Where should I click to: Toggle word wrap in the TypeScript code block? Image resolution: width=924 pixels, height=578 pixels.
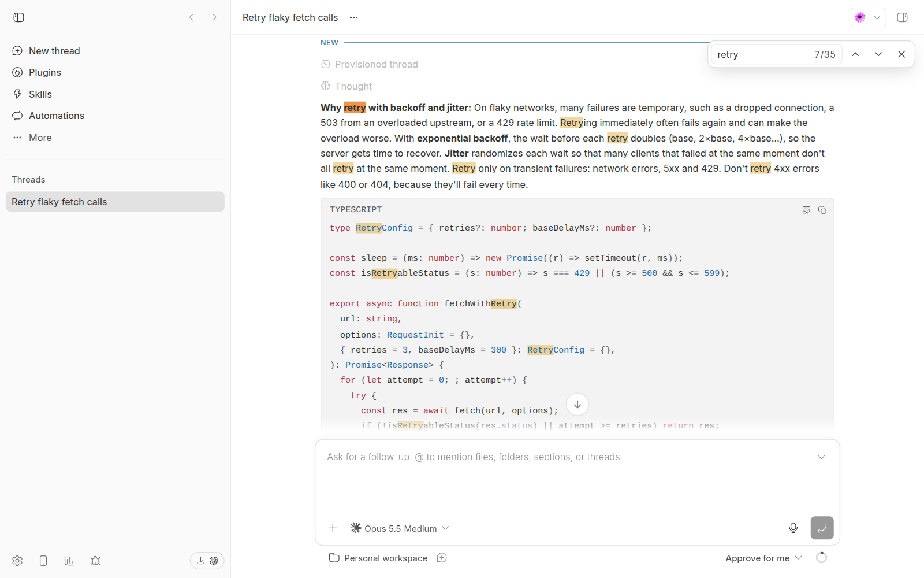coord(806,210)
